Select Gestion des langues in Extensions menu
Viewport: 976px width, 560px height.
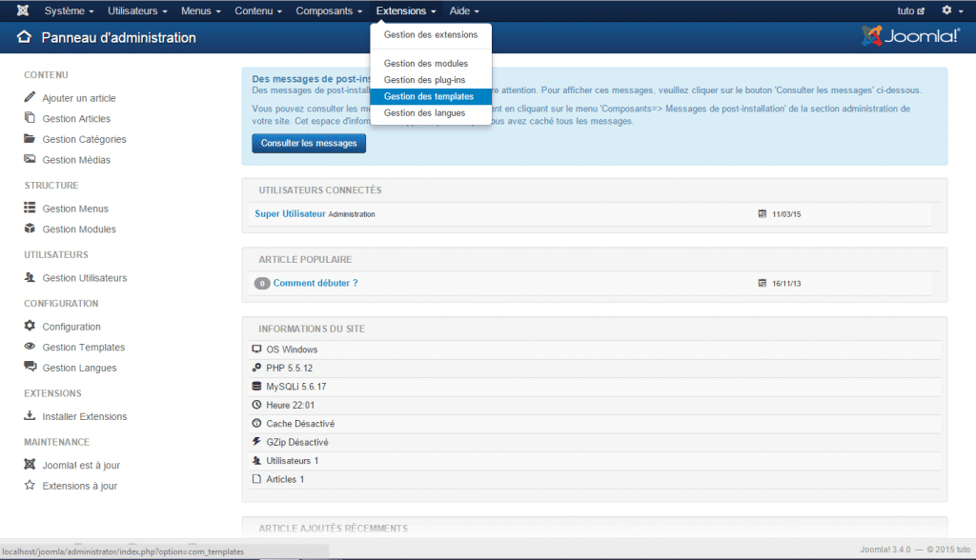[x=424, y=112]
